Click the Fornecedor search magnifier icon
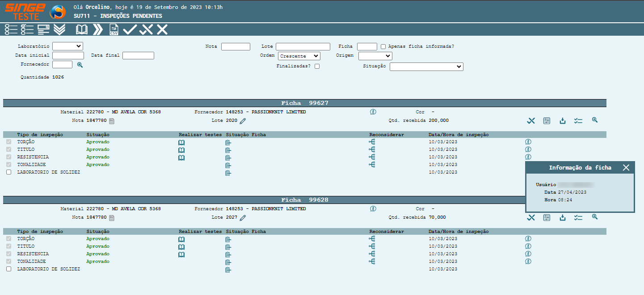 coord(80,65)
